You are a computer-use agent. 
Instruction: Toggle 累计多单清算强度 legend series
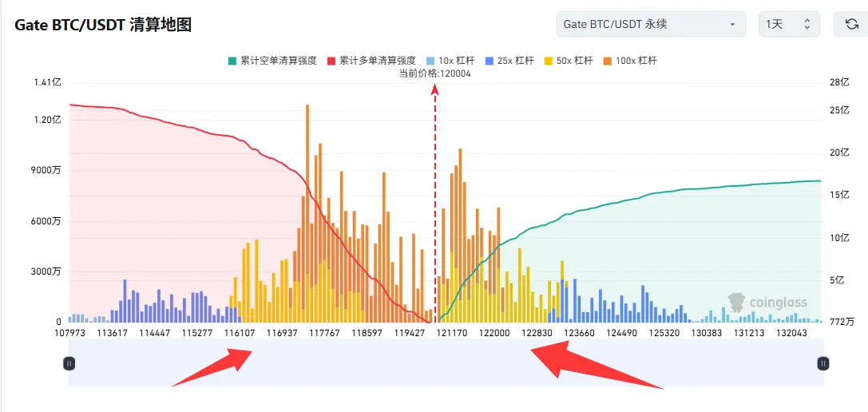(371, 61)
